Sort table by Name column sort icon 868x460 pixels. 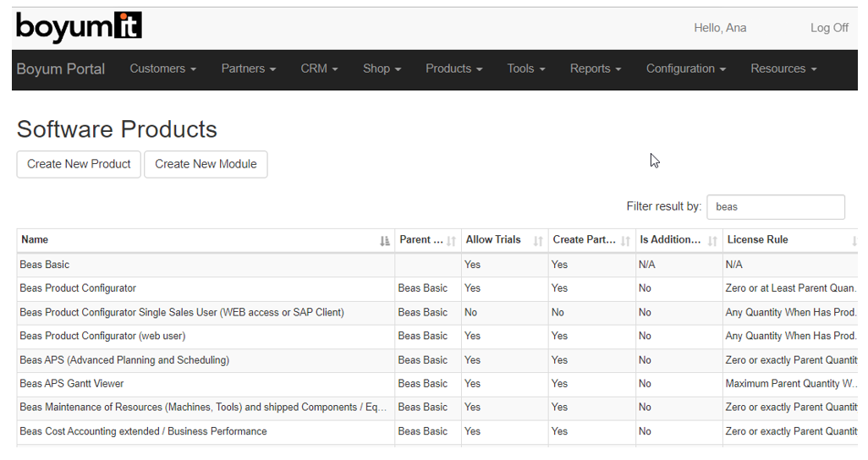pos(385,241)
